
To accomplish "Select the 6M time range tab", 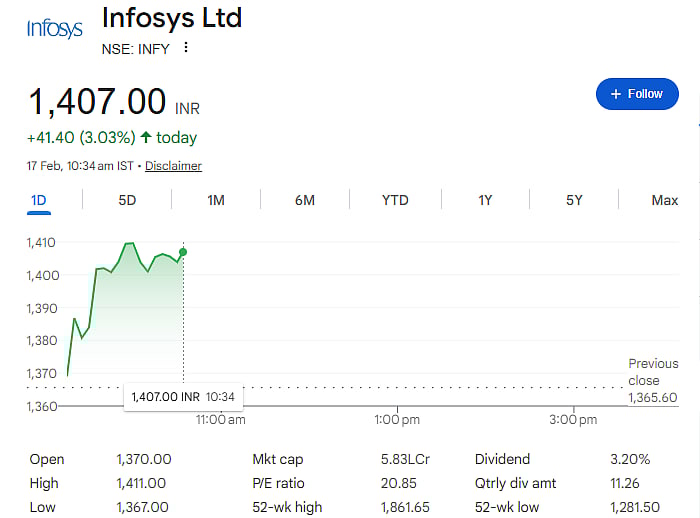I will [x=305, y=200].
